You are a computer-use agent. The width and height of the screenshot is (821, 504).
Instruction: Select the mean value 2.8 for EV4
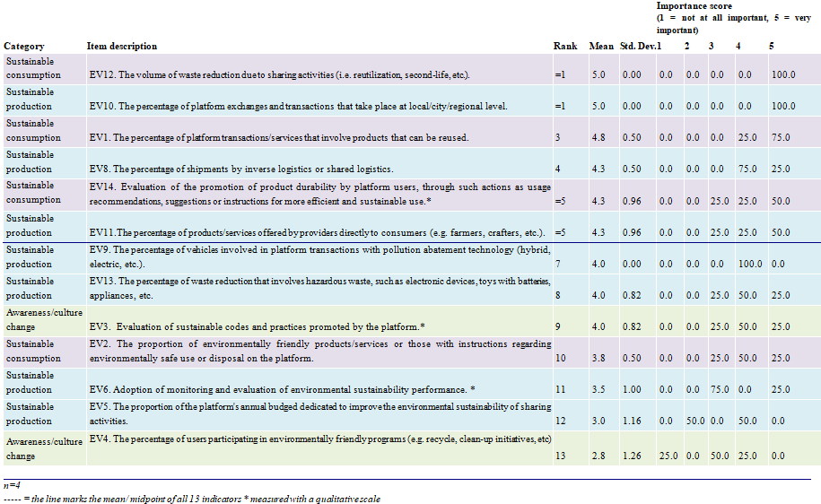(x=598, y=456)
